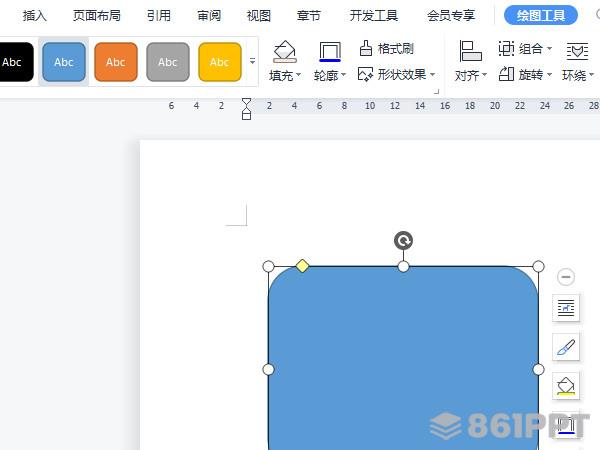Select the 开发工具 tab

coord(373,16)
